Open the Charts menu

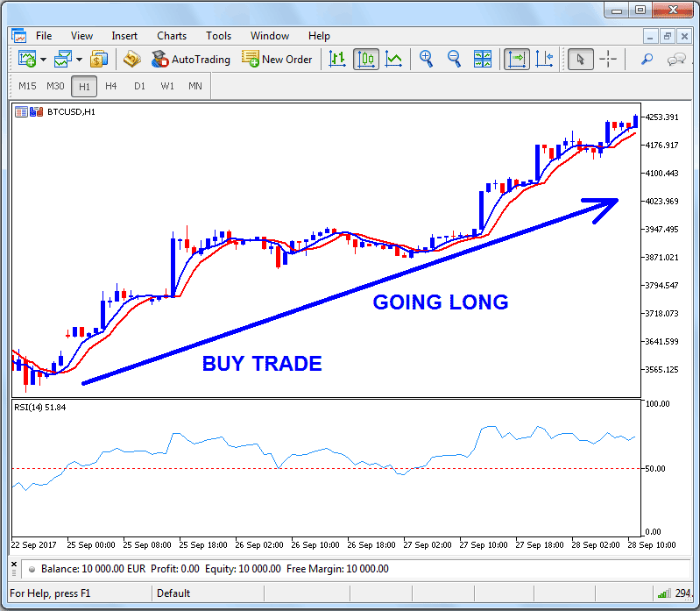tap(172, 36)
